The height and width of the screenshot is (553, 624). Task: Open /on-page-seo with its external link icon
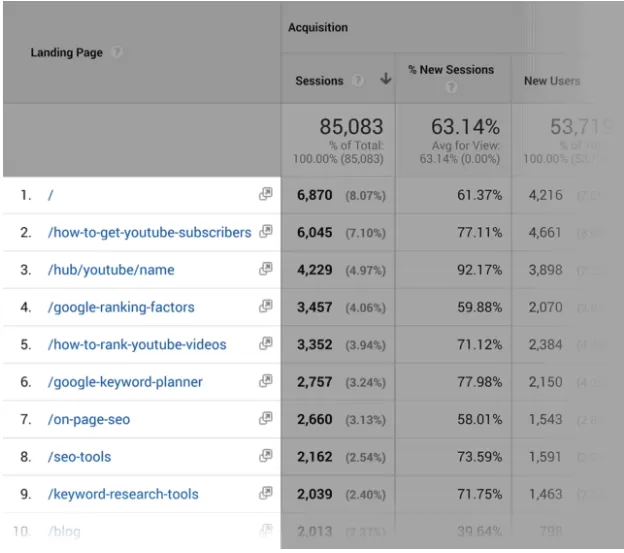pos(265,419)
